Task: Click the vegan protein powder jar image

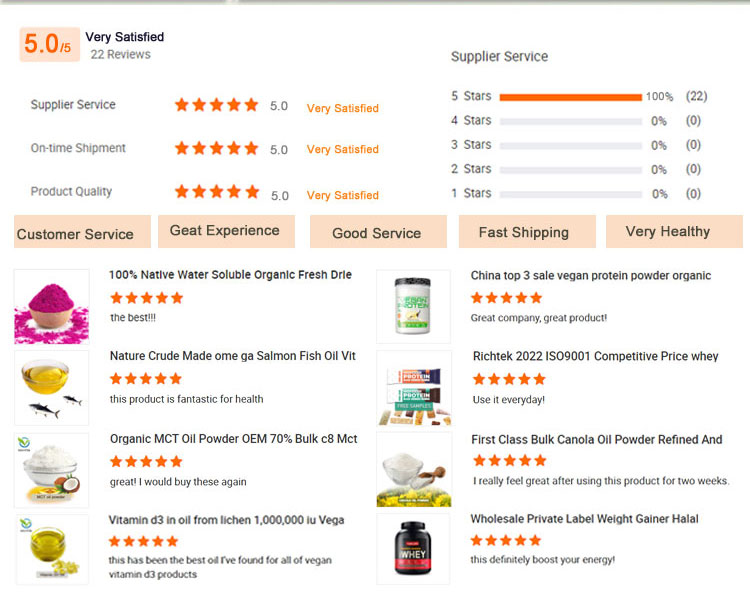Action: [413, 307]
